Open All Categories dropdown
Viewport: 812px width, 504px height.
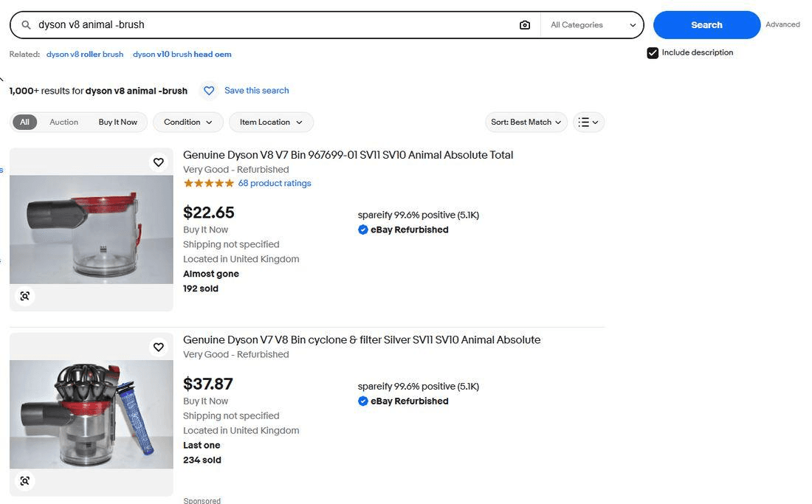pyautogui.click(x=593, y=25)
